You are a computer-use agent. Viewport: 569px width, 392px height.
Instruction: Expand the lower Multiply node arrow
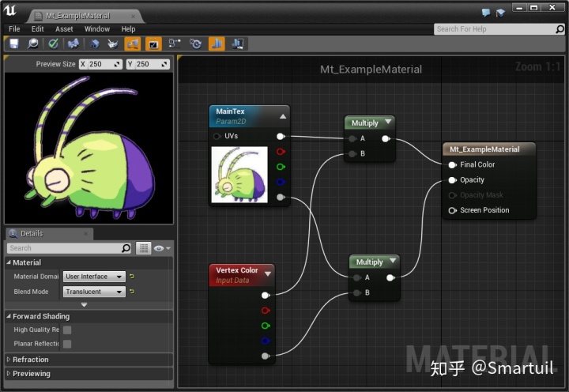pyautogui.click(x=393, y=261)
